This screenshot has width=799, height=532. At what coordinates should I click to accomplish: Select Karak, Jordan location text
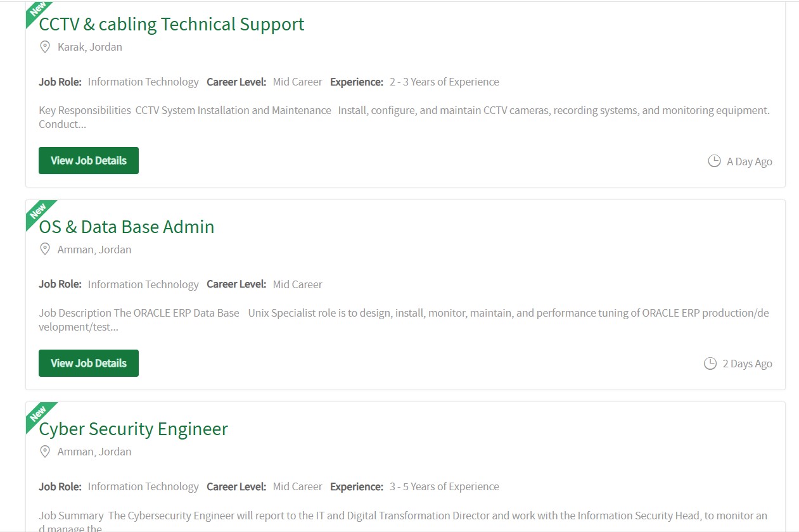pyautogui.click(x=90, y=47)
